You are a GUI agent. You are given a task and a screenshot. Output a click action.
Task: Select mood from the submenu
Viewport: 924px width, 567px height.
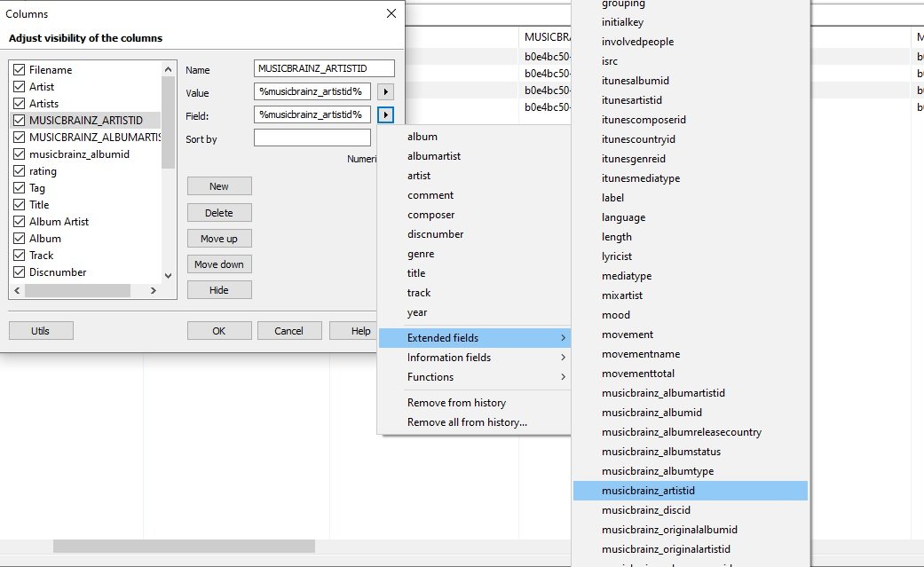[690, 315]
